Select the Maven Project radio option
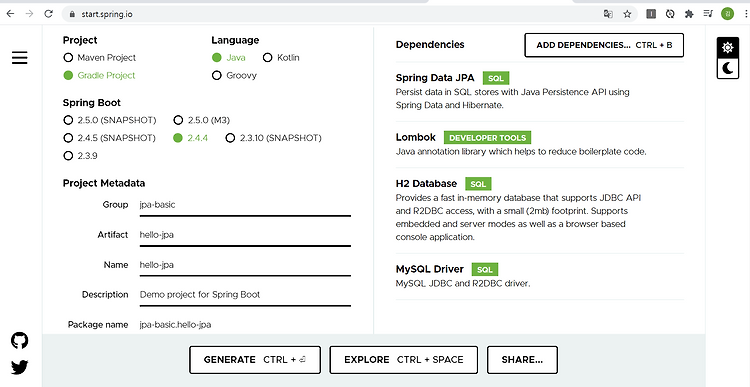The height and width of the screenshot is (387, 750). [x=99, y=57]
